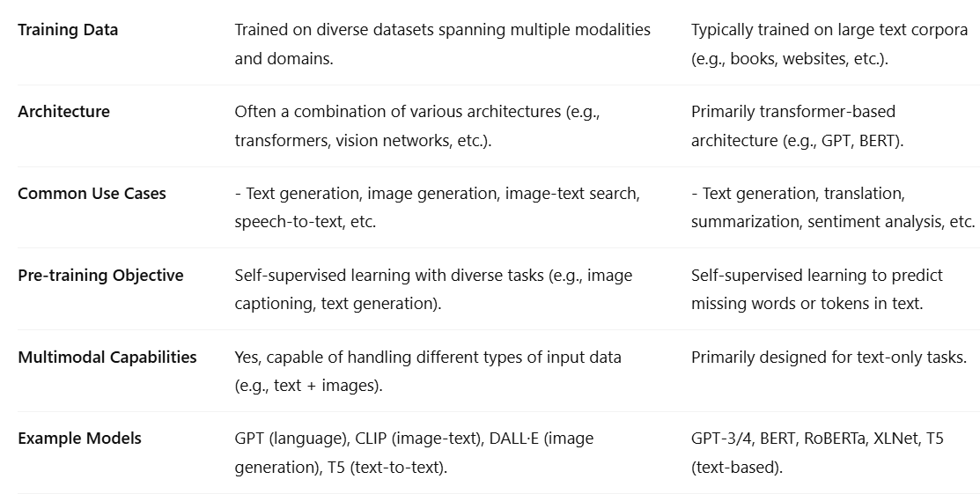Screen dimensions: 980x494
Task: Click 'Typically trained on large text corpora'
Action: point(829,30)
